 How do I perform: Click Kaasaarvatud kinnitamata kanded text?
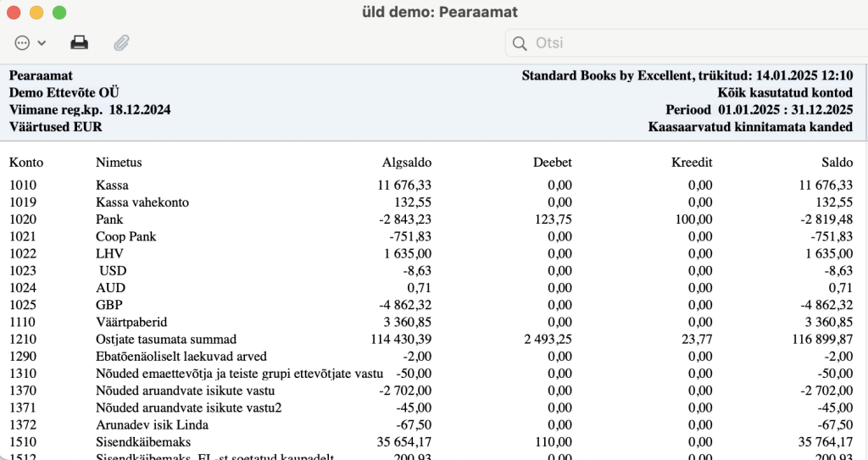click(x=750, y=127)
